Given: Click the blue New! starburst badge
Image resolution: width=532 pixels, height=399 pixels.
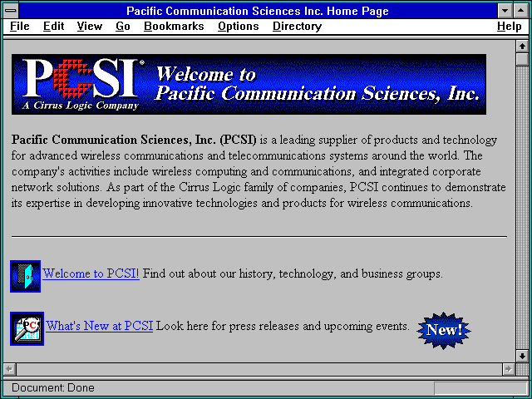Looking at the screenshot, I should [444, 330].
